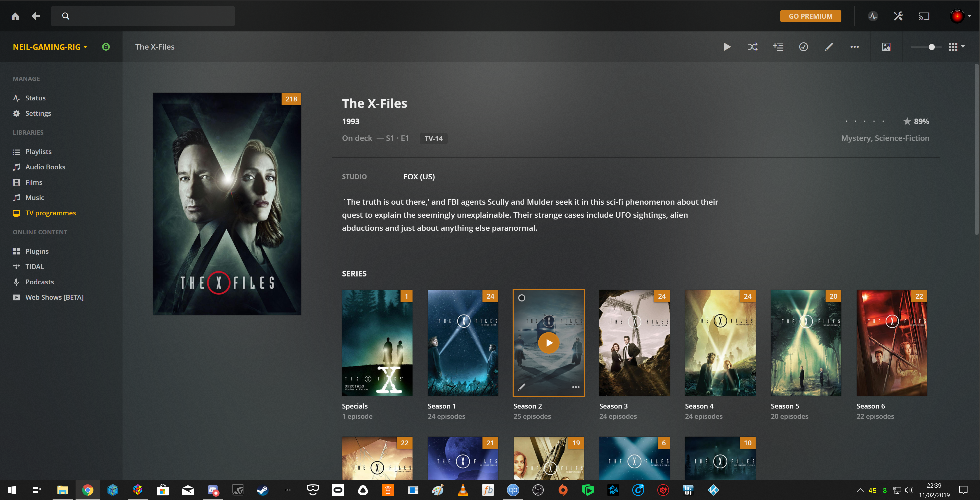Open Season 2 more options ellipsis

coord(576,387)
